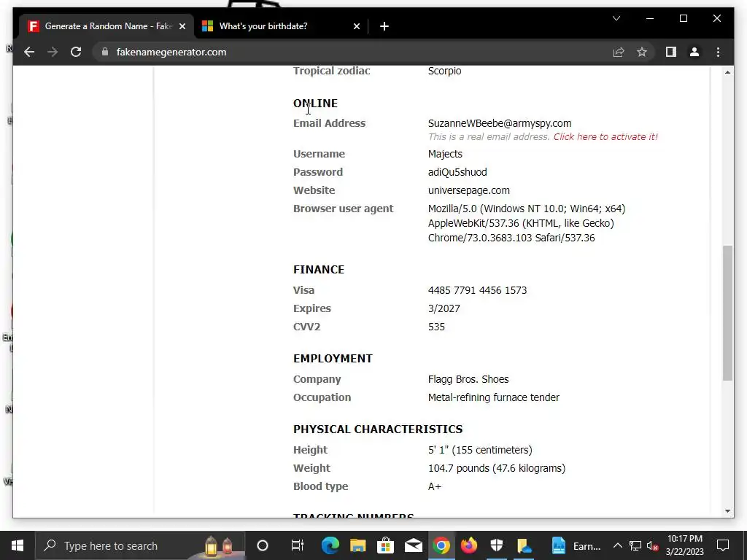
Task: Click the muted volume tray icon
Action: point(653,545)
